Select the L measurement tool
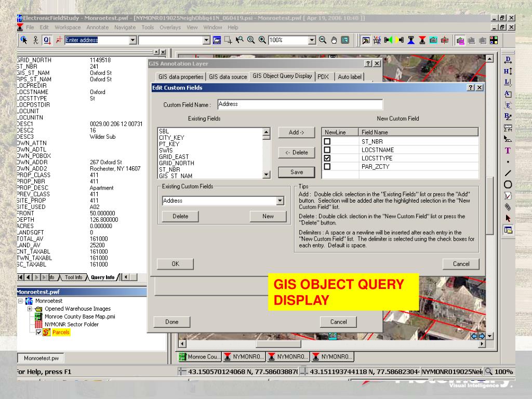This screenshot has width=532, height=399. click(x=508, y=83)
